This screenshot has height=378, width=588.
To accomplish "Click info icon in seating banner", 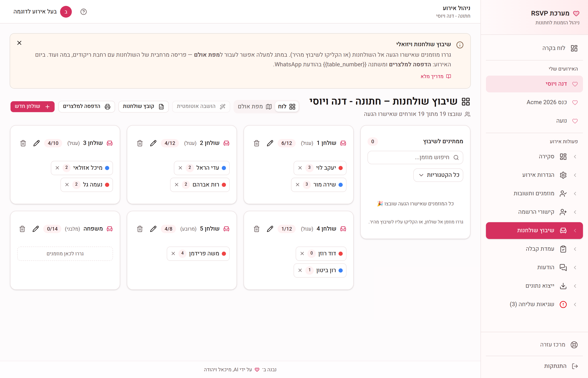I will pyautogui.click(x=460, y=45).
